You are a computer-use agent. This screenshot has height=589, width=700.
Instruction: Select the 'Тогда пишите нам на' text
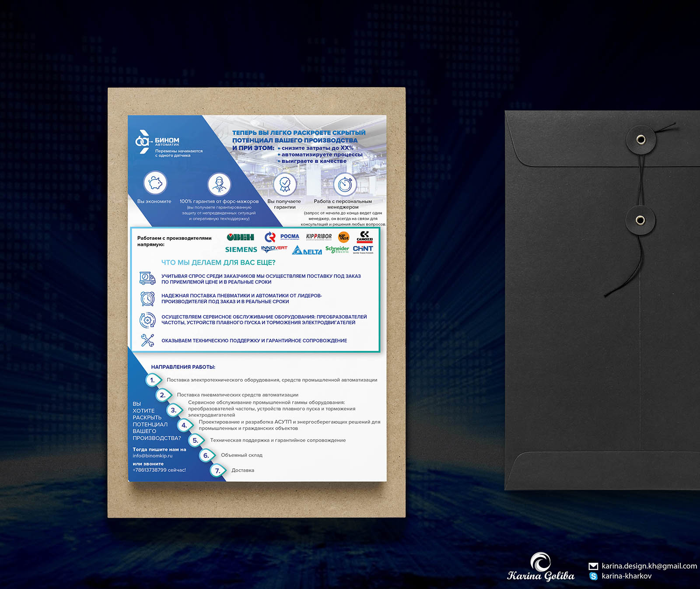pos(159,449)
